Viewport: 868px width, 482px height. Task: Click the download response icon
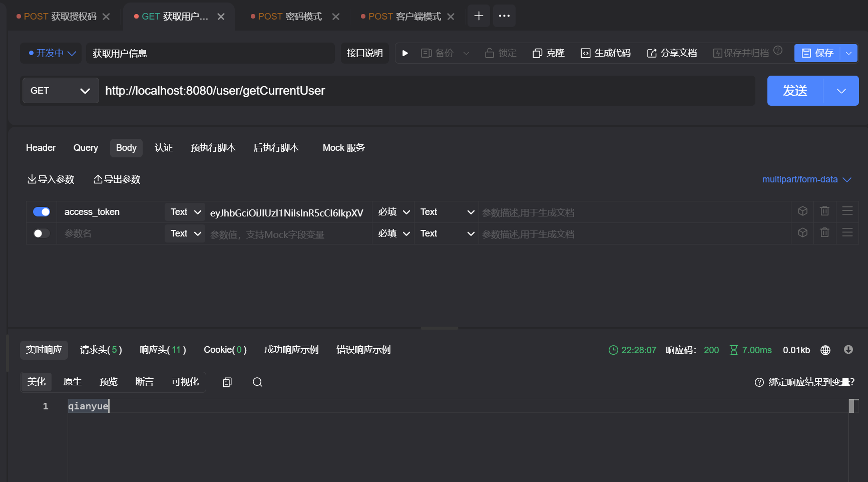click(848, 350)
